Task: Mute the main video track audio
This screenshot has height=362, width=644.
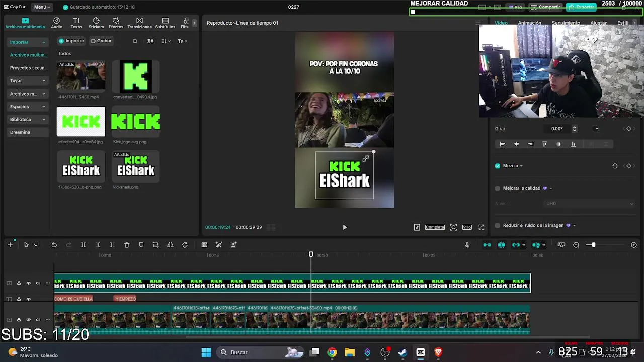Action: [38, 320]
